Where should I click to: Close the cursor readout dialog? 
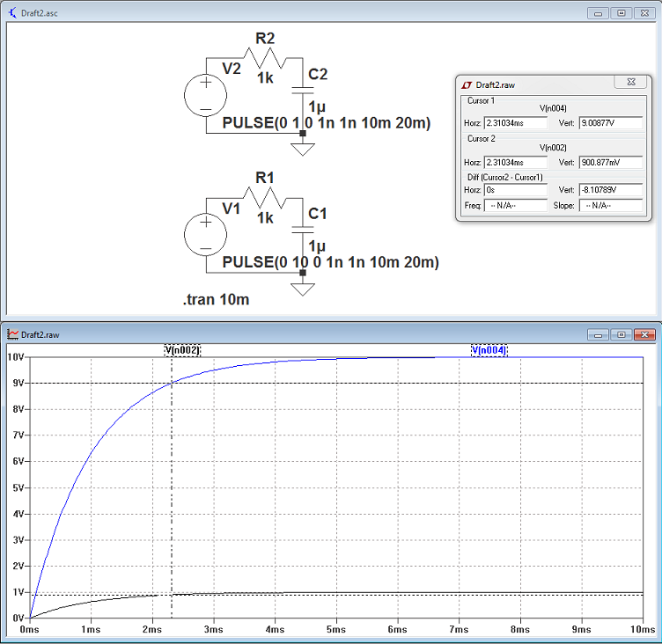click(631, 82)
